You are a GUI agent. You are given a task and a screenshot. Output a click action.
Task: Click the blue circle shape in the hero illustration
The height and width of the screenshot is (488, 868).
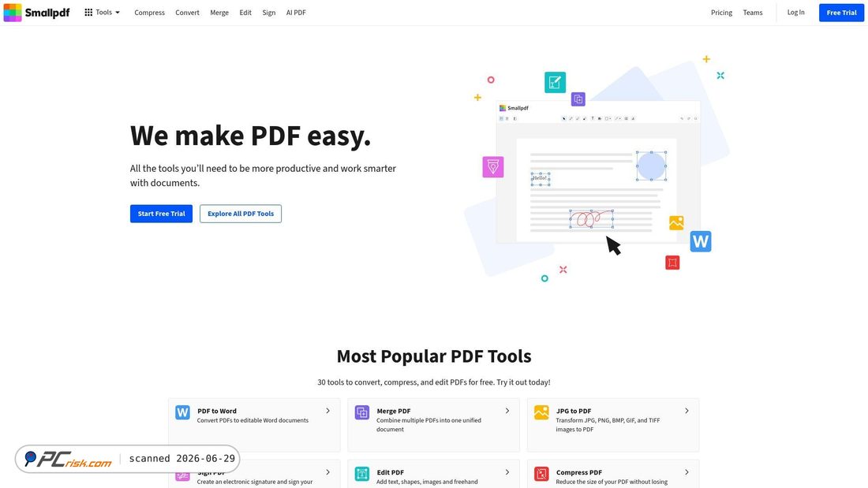651,166
